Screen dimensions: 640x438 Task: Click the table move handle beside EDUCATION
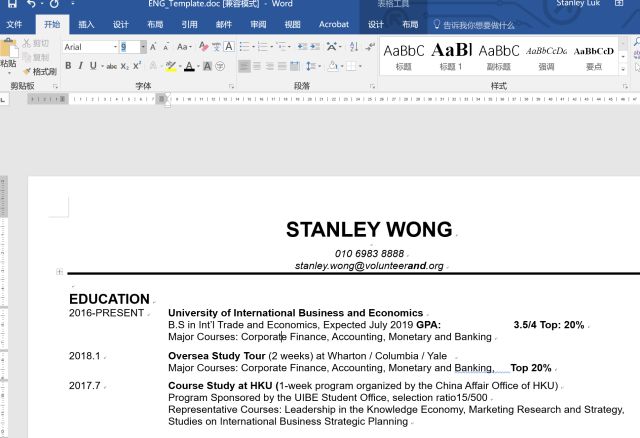60,271
